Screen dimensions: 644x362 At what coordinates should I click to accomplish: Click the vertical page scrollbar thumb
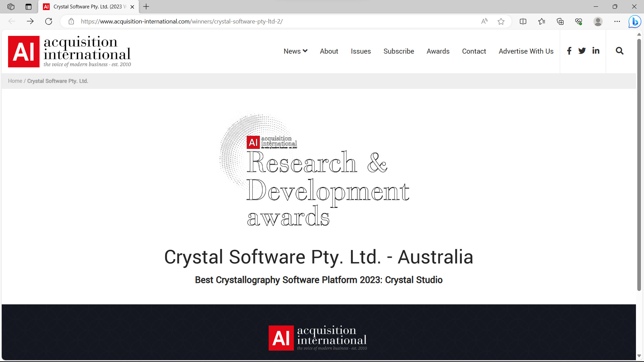(639, 164)
